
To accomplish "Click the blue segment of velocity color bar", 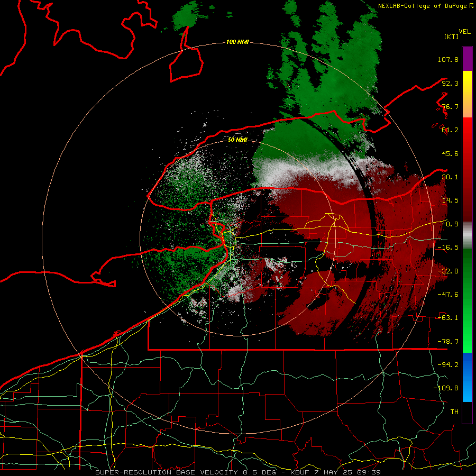I will coord(467,377).
